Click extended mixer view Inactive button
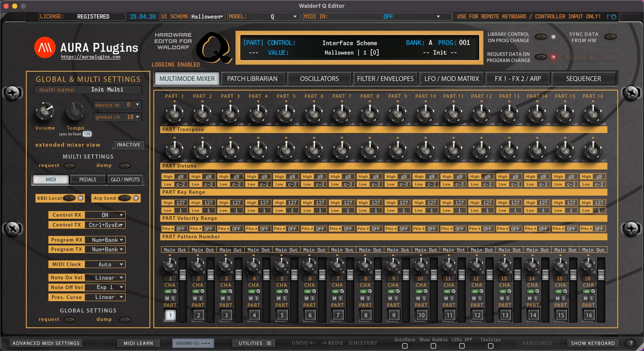 tap(128, 145)
